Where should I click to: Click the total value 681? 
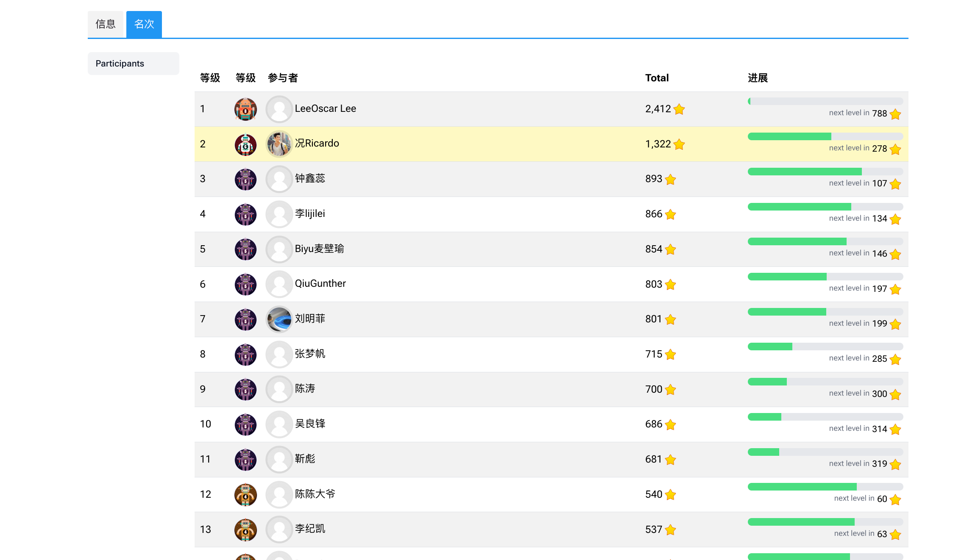click(x=653, y=460)
